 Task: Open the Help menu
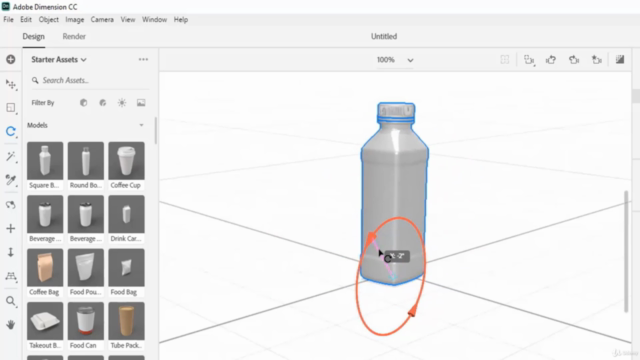pos(181,20)
